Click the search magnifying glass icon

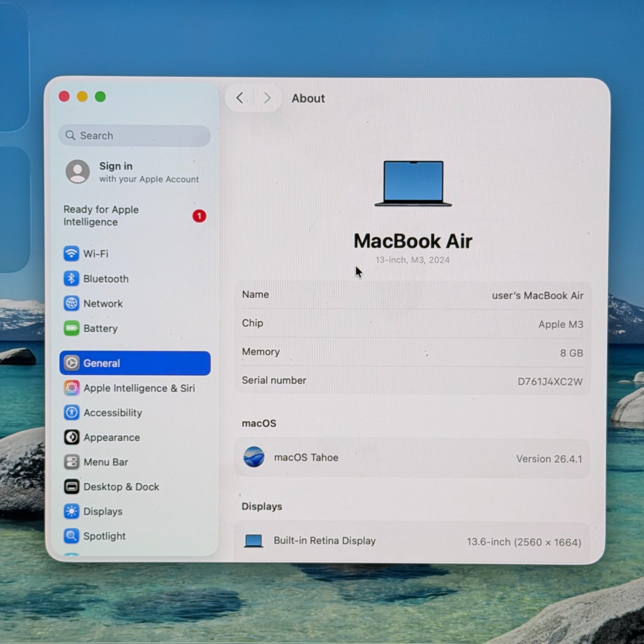coord(70,135)
